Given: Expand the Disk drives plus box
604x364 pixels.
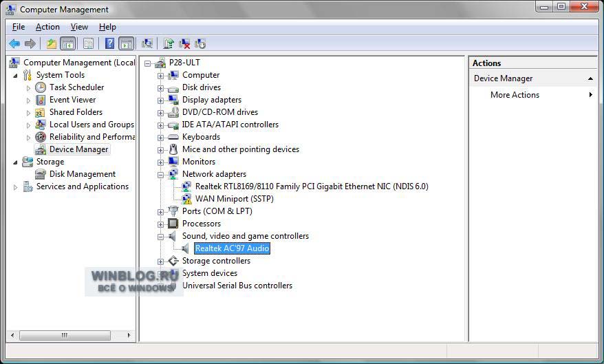Looking at the screenshot, I should (x=160, y=88).
